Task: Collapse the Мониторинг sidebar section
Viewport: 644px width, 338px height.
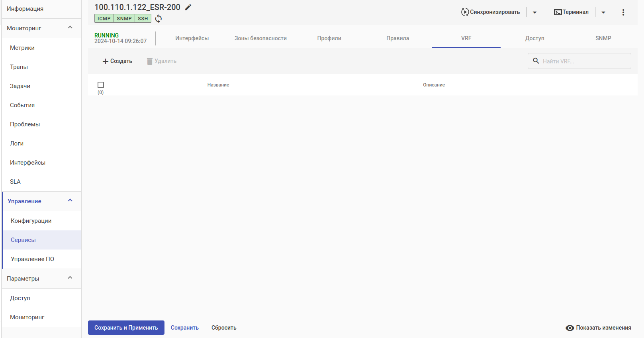Action: tap(41, 28)
